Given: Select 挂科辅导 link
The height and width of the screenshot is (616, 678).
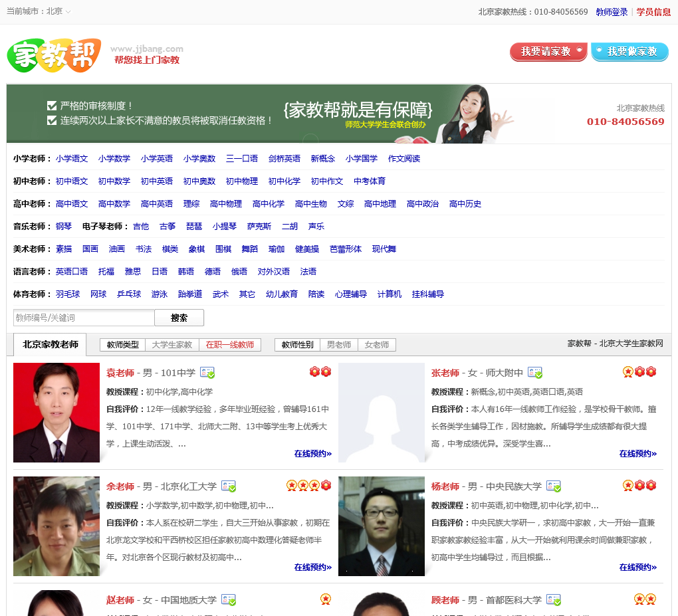Looking at the screenshot, I should [428, 294].
